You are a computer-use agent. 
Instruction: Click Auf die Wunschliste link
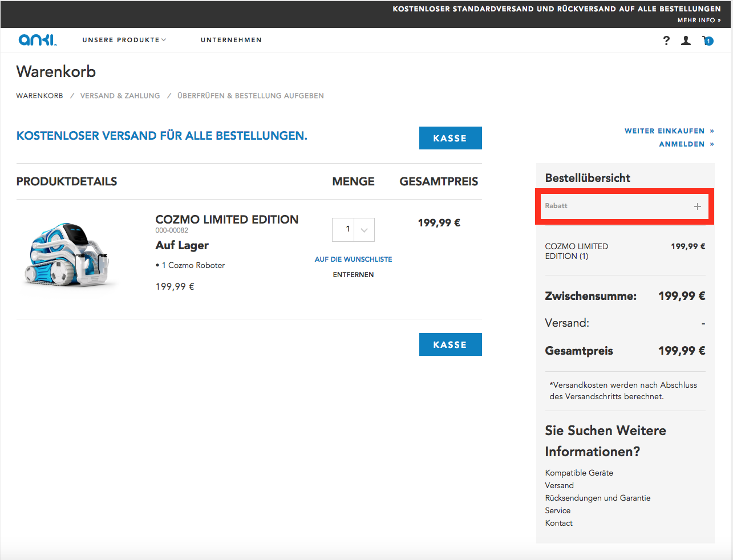point(354,259)
